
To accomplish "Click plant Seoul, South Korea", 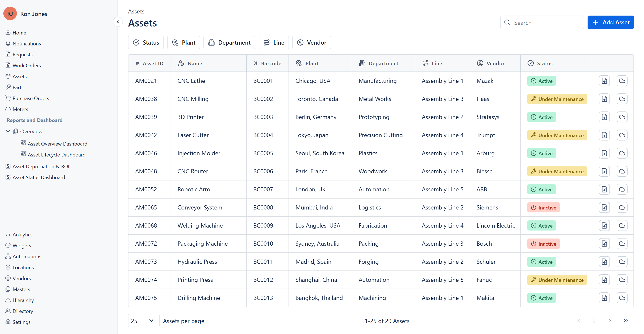I will point(320,153).
